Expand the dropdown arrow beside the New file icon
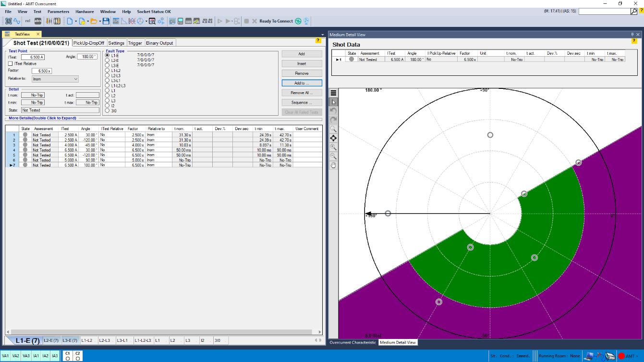The width and height of the screenshot is (644, 362). pos(76,21)
